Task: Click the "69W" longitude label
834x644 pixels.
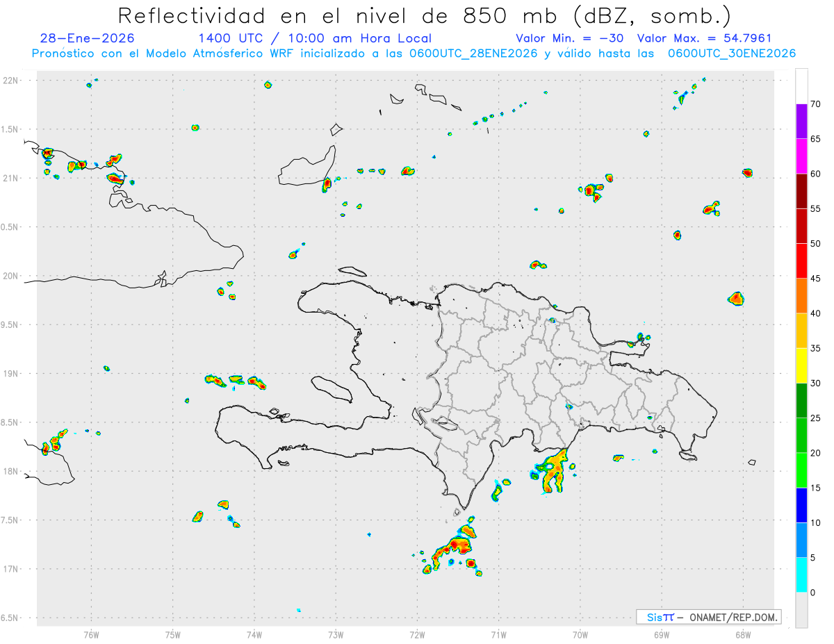Action: click(661, 634)
